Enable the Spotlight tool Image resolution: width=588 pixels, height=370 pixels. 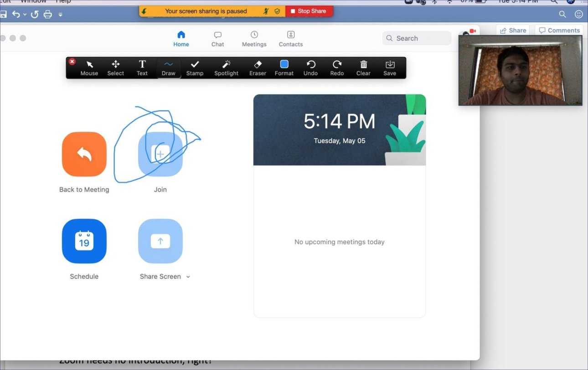point(226,67)
